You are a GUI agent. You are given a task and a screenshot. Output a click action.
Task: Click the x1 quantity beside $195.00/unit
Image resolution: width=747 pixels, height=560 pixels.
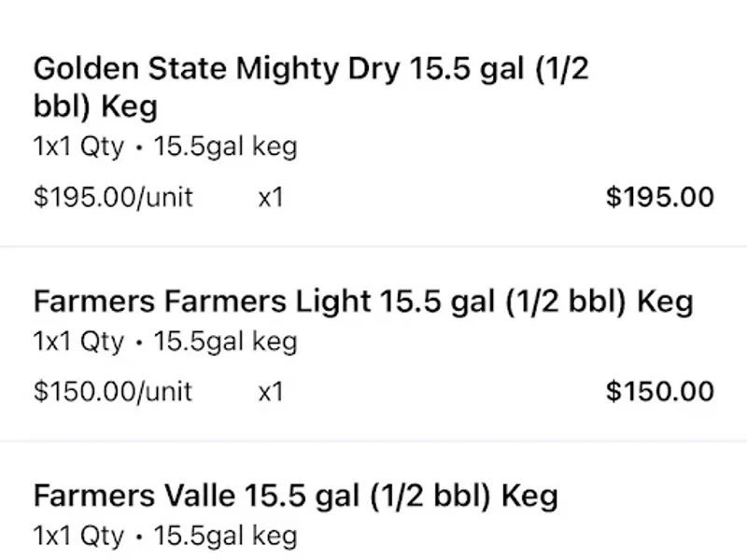270,198
